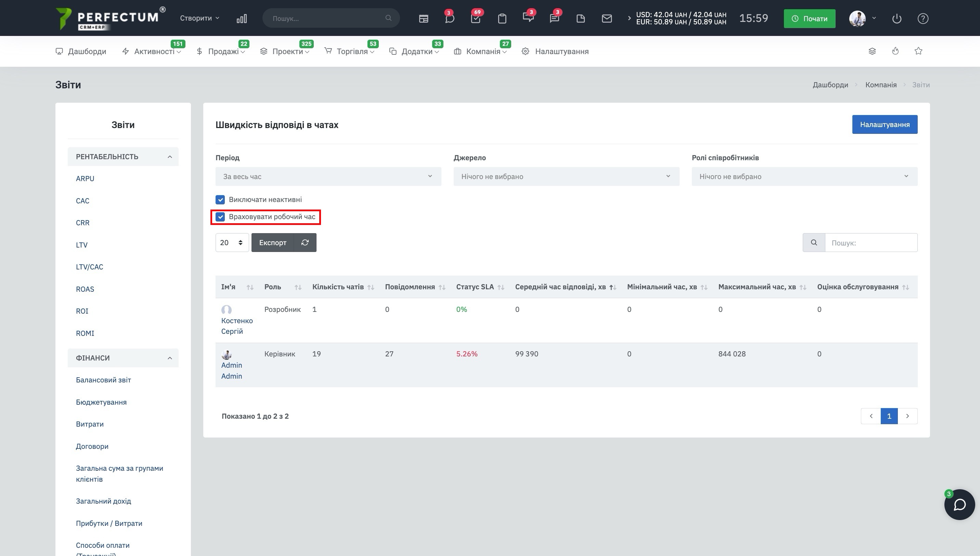980x556 pixels.
Task: Uncheck Враховувати робочий час checkbox
Action: click(220, 217)
